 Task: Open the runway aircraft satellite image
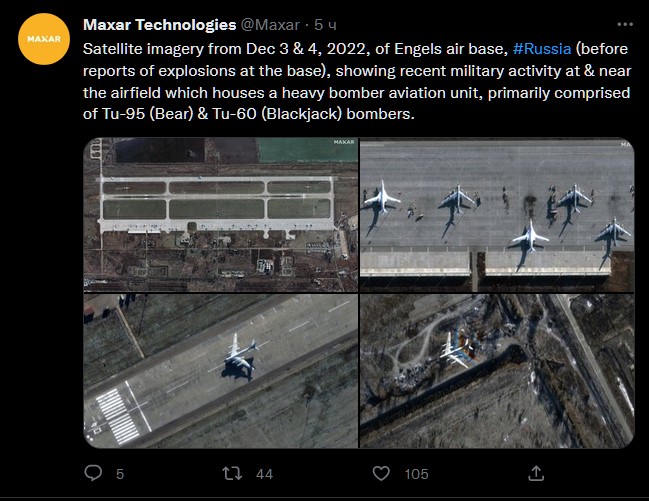(x=221, y=371)
